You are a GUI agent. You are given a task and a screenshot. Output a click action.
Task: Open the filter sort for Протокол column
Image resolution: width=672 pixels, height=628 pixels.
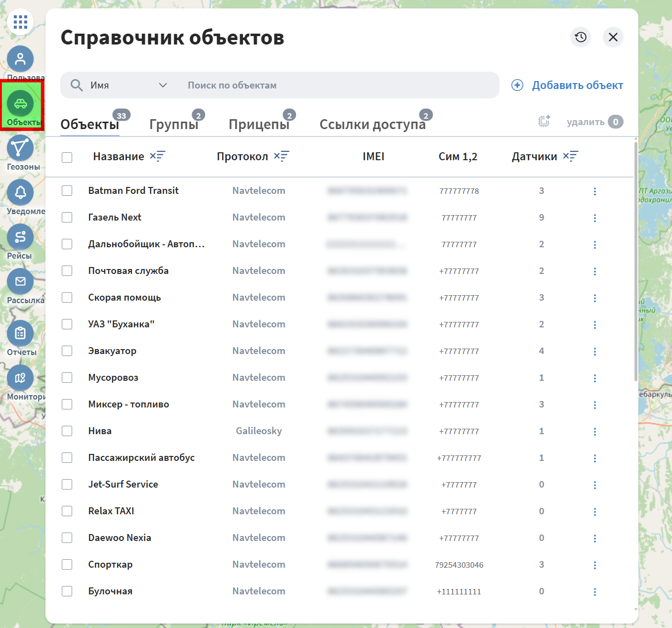pos(282,156)
